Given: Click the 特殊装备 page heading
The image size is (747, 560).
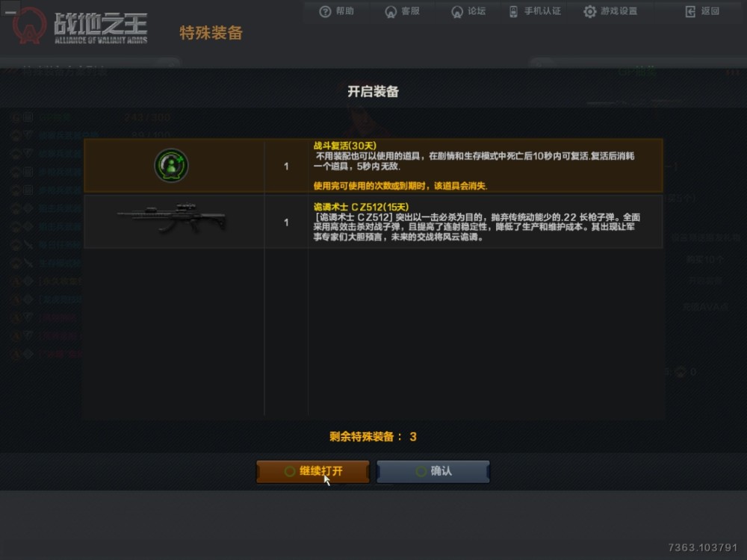Looking at the screenshot, I should (211, 33).
